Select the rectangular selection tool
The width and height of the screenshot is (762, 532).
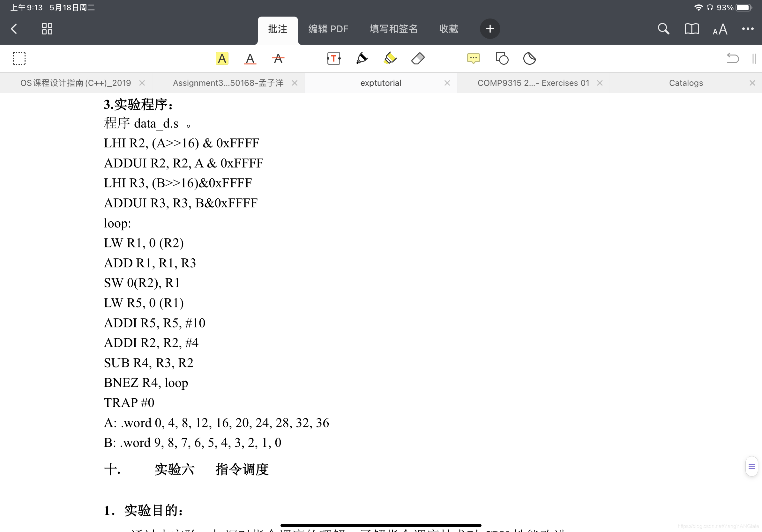pos(19,58)
